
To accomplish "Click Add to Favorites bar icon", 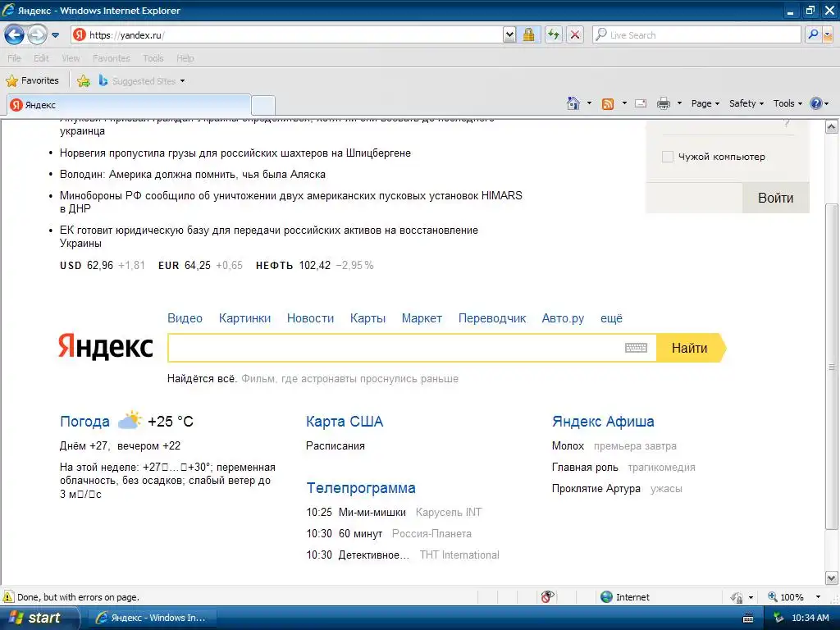I will [x=84, y=81].
